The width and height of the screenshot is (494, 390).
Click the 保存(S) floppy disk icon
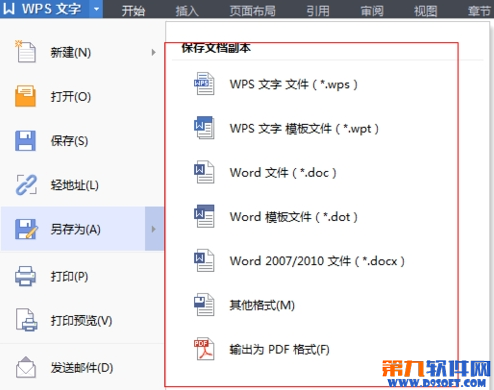(25, 141)
